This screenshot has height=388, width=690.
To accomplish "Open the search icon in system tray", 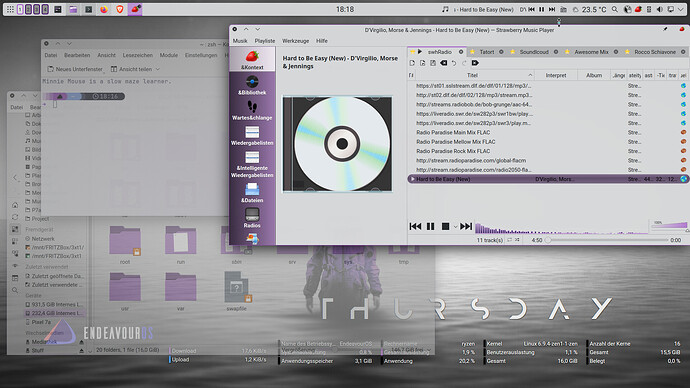I will 614,9.
